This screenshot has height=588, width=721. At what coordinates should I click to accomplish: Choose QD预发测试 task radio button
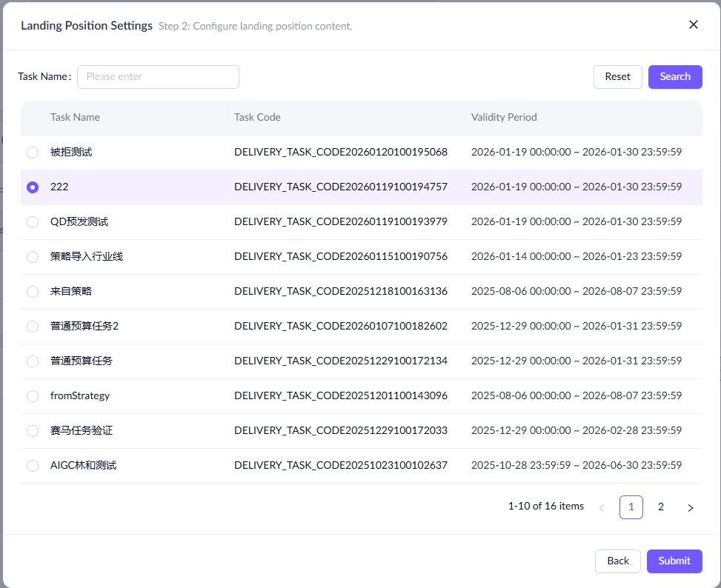click(33, 222)
